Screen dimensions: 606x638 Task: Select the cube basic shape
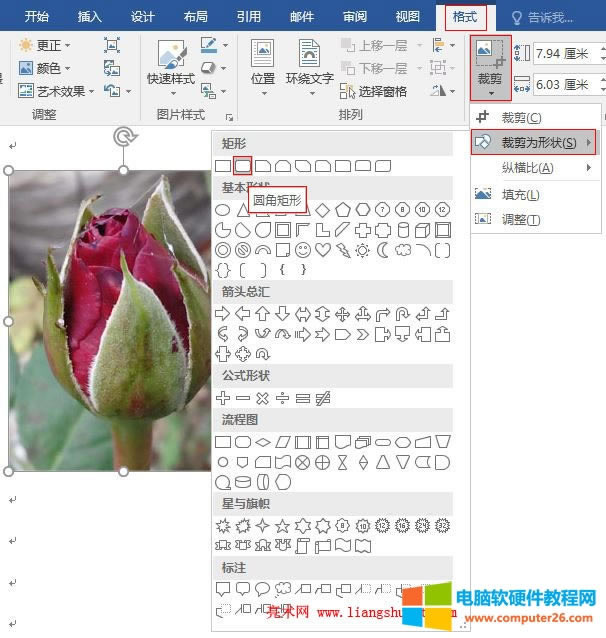tap(422, 230)
